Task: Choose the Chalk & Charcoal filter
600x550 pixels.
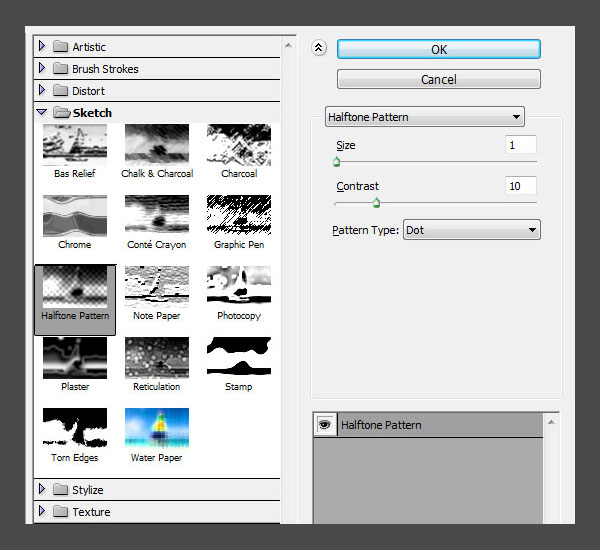Action: tap(157, 145)
